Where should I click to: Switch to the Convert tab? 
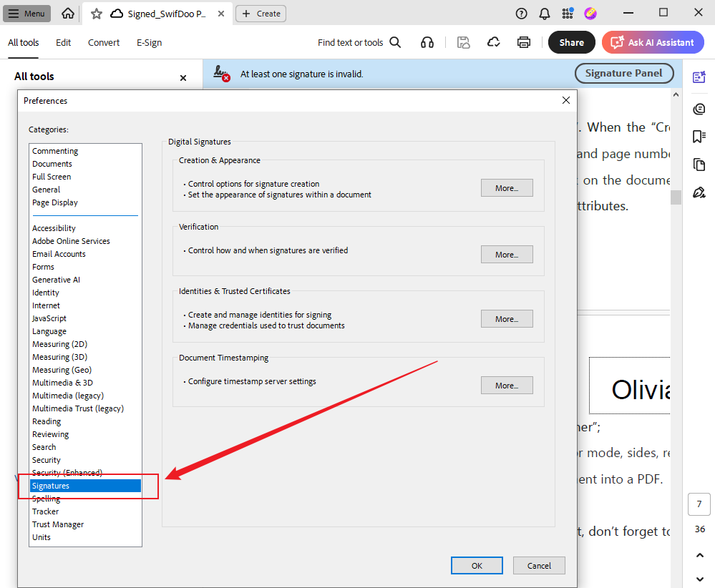tap(103, 42)
